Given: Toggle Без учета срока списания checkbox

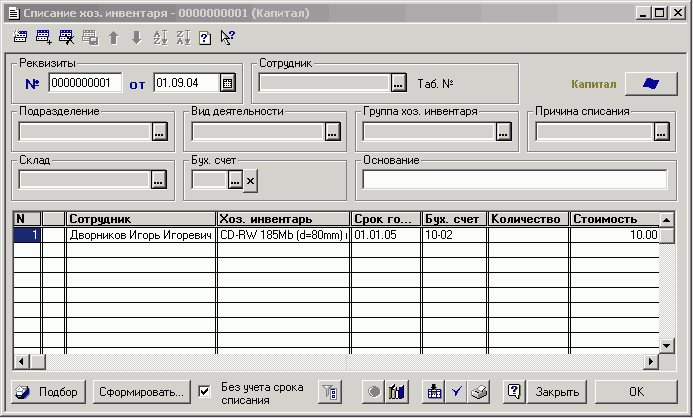Looking at the screenshot, I should click(x=204, y=391).
